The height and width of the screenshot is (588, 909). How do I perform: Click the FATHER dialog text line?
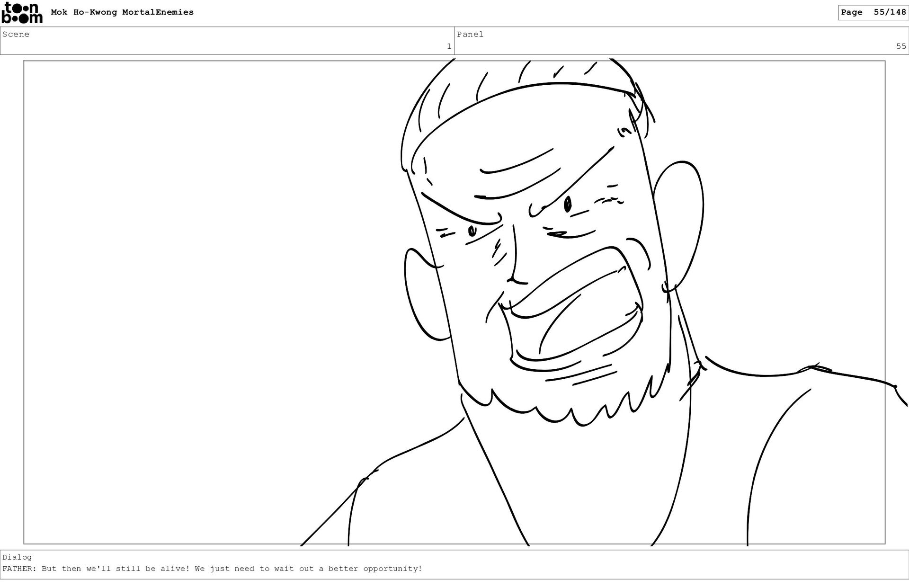[212, 569]
